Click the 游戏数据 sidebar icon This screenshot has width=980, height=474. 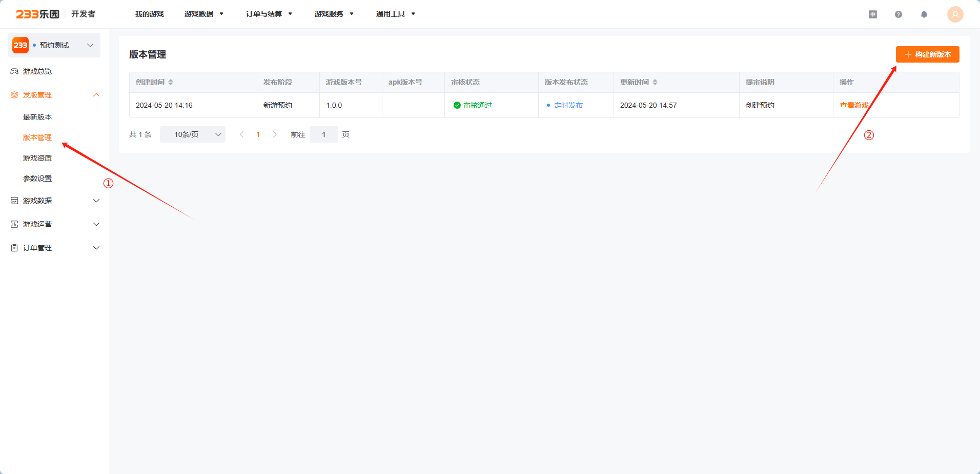pyautogui.click(x=14, y=201)
